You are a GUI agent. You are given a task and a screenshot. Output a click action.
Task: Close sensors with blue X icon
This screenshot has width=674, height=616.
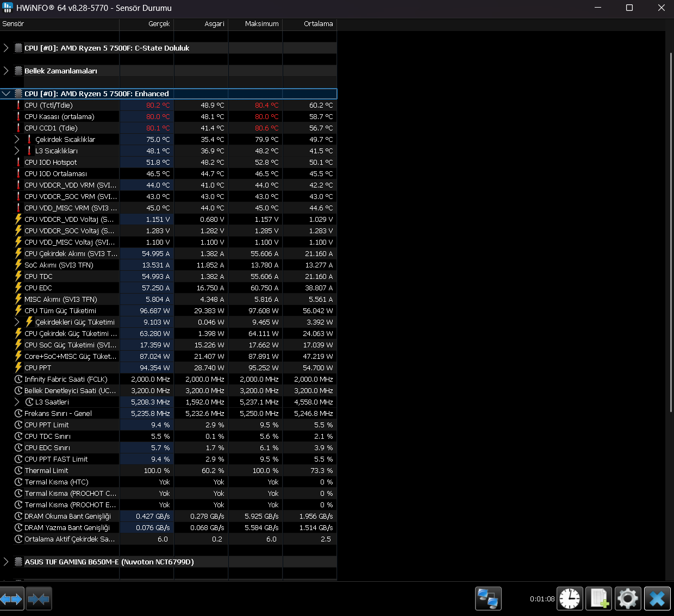[x=657, y=599]
